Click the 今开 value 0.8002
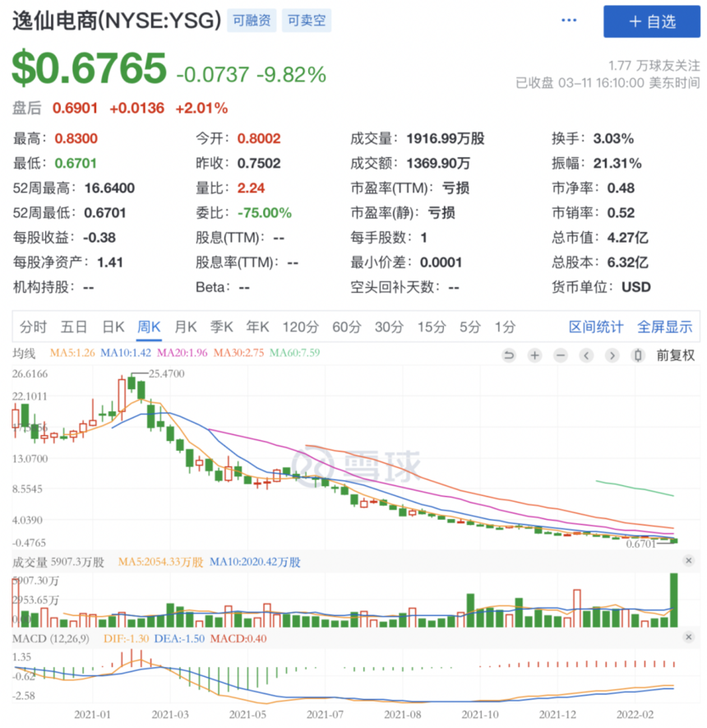 pyautogui.click(x=259, y=138)
